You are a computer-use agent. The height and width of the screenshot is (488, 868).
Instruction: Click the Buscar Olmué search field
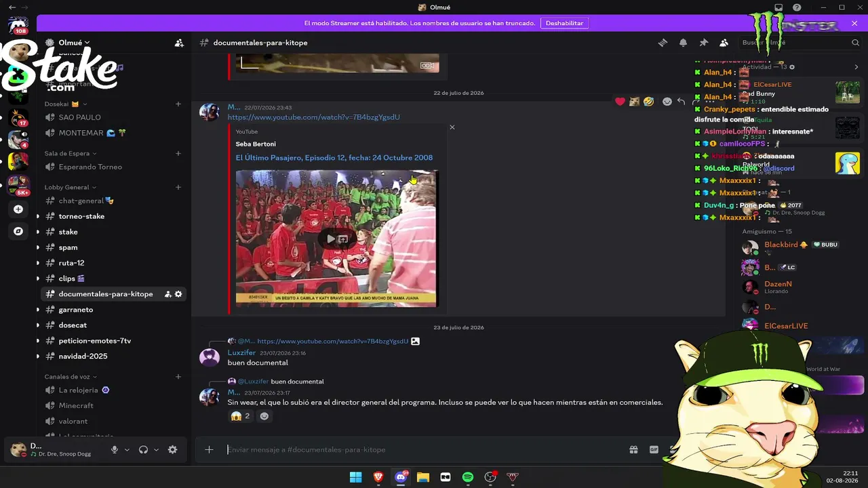coord(800,43)
